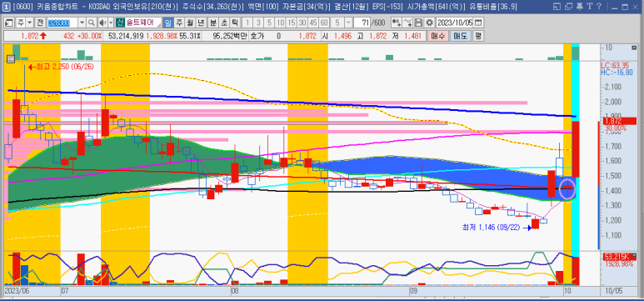The height and width of the screenshot is (301, 644).
Task: Choose the 10 interval button
Action: [x=280, y=23]
